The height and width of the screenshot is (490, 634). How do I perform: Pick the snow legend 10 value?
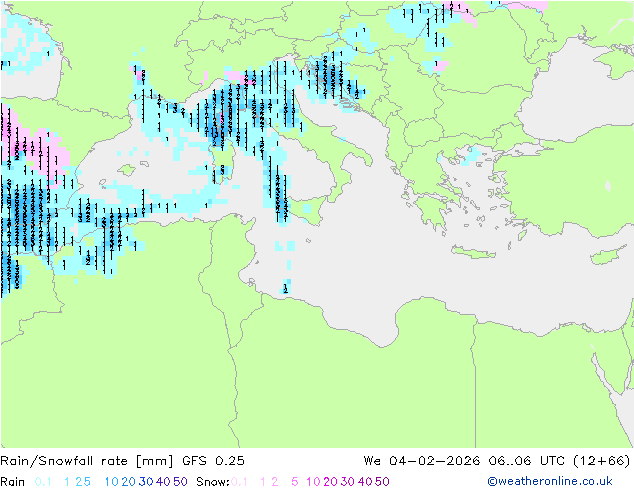coord(313,482)
